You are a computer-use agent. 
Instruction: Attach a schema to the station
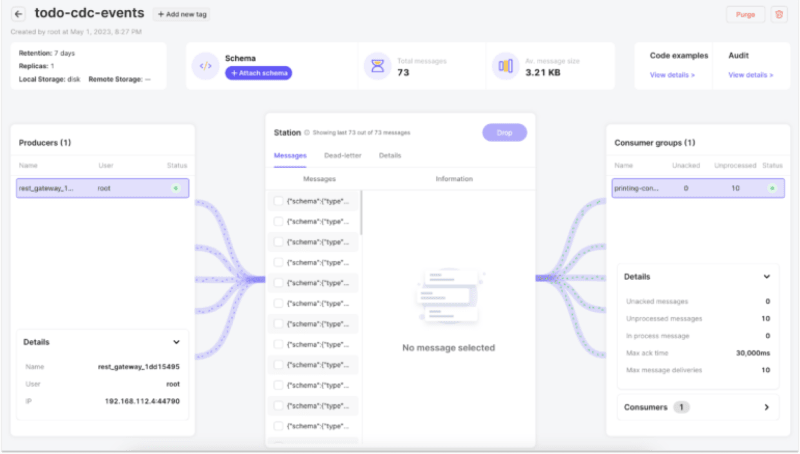(x=259, y=73)
